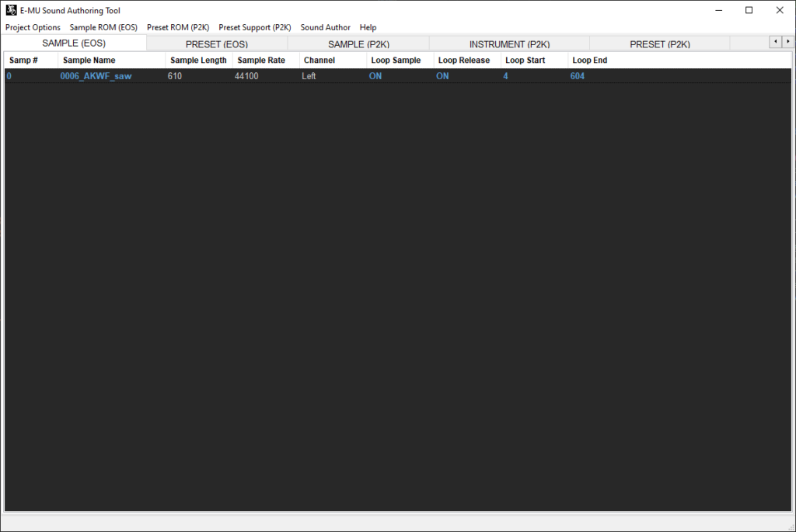Open the Preset ROM (P2K) menu
Viewport: 796px width, 532px height.
click(178, 27)
